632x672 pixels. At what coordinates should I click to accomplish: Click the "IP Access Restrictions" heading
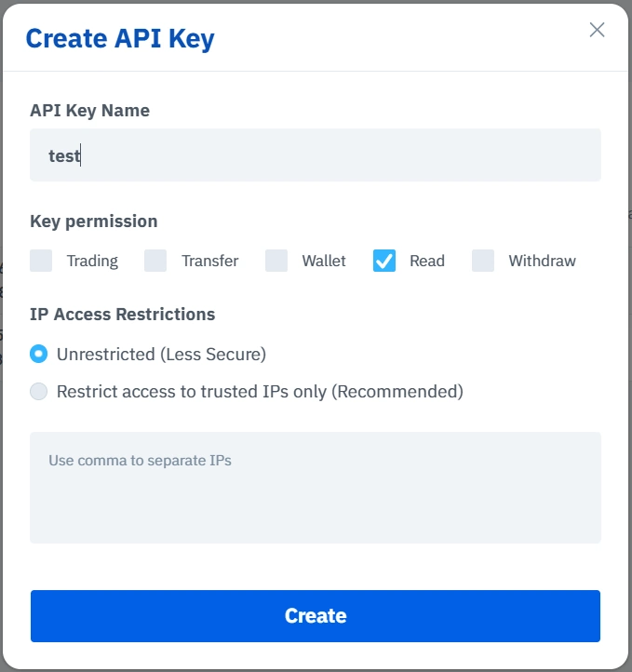pyautogui.click(x=123, y=315)
